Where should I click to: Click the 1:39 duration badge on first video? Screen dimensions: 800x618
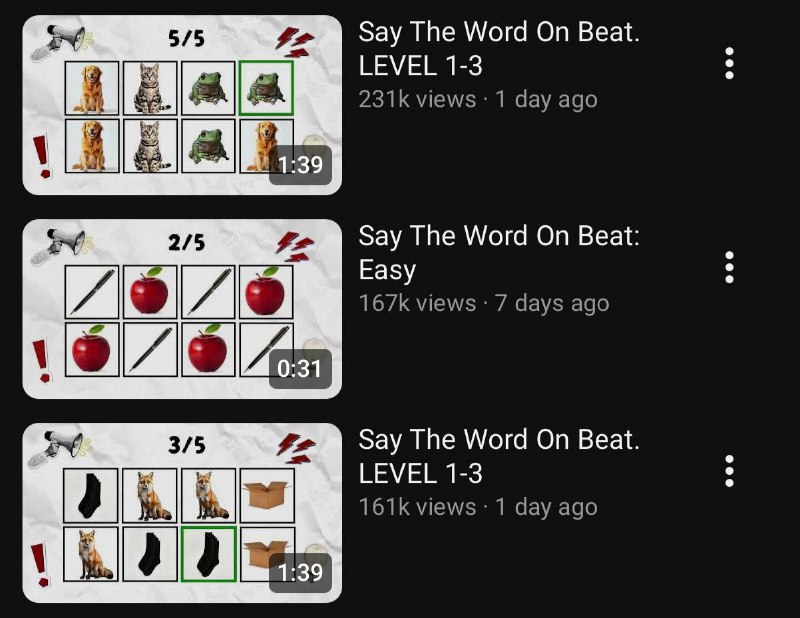click(x=300, y=164)
